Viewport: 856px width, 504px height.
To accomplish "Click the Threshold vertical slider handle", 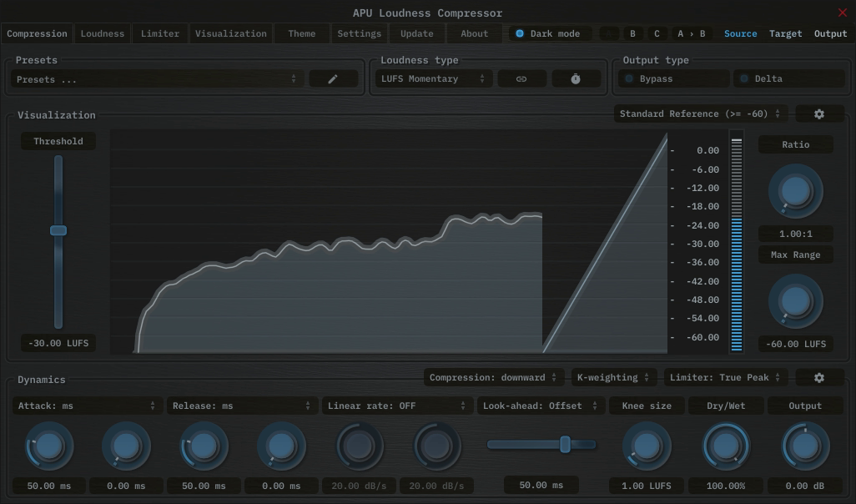I will pyautogui.click(x=58, y=230).
